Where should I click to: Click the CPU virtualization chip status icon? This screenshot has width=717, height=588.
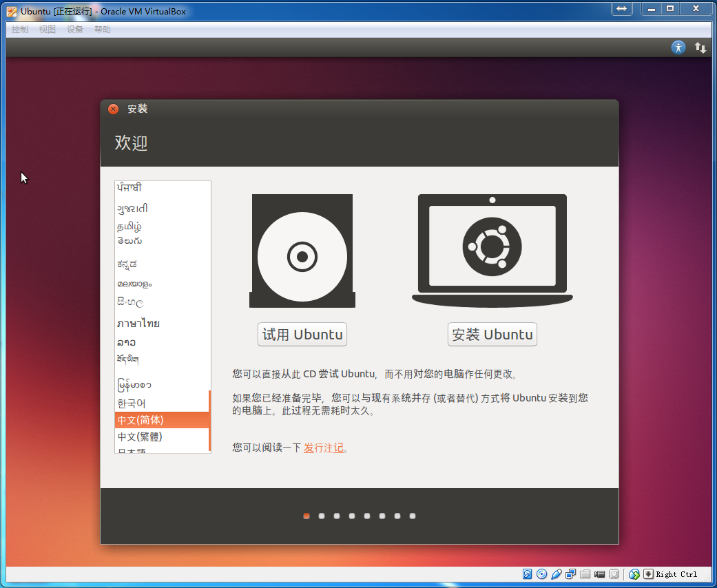(x=614, y=574)
